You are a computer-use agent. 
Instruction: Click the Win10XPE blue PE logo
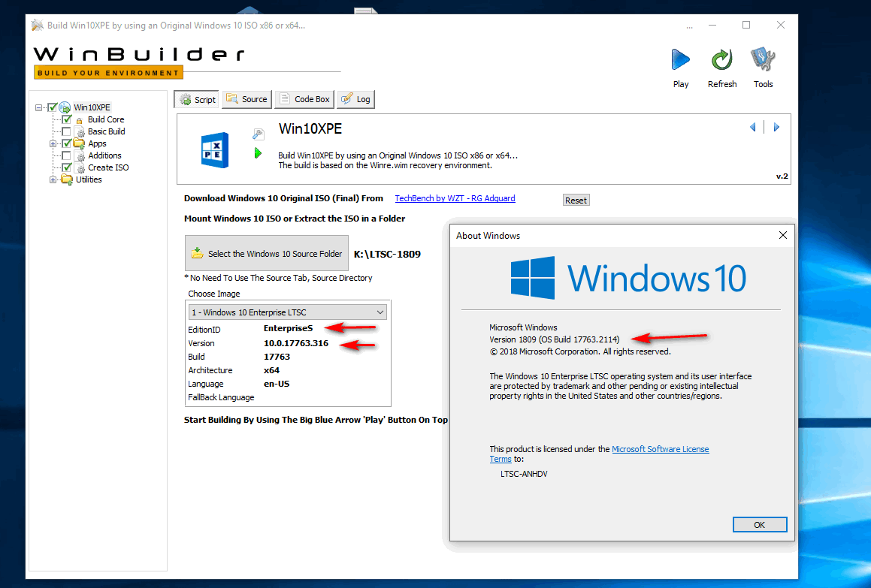coord(214,150)
